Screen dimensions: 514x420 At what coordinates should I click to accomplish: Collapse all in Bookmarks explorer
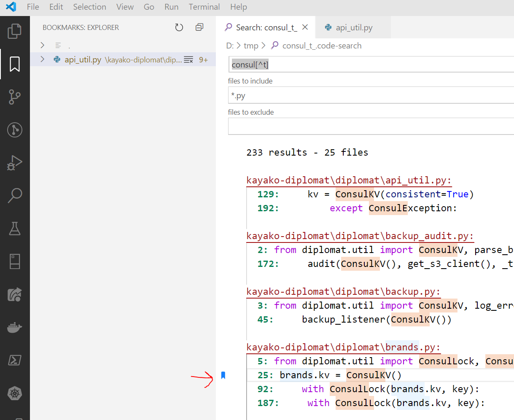pos(199,27)
